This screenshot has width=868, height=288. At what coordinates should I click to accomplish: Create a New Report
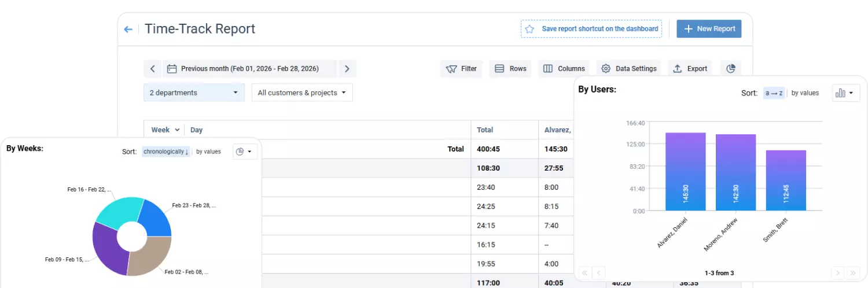click(x=709, y=29)
